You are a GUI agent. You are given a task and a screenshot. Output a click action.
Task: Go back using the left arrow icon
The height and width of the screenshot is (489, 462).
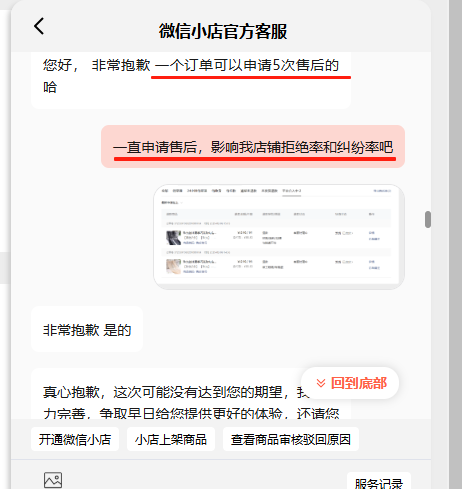[x=39, y=26]
